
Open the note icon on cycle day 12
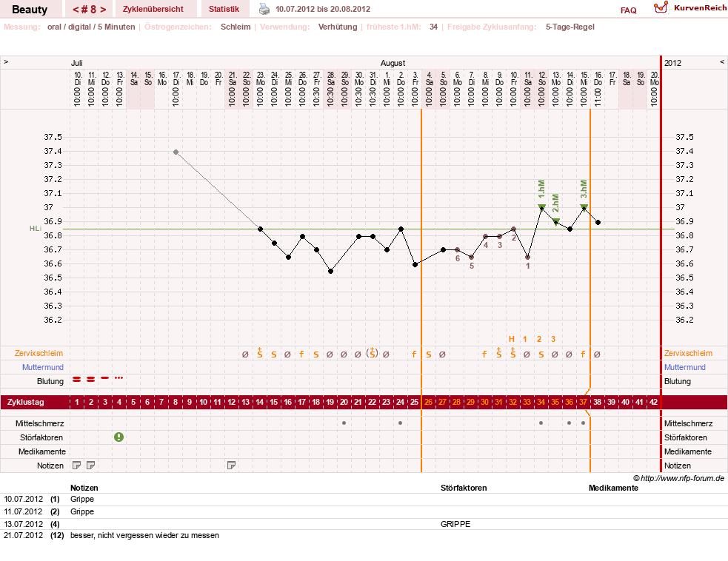pos(231,465)
